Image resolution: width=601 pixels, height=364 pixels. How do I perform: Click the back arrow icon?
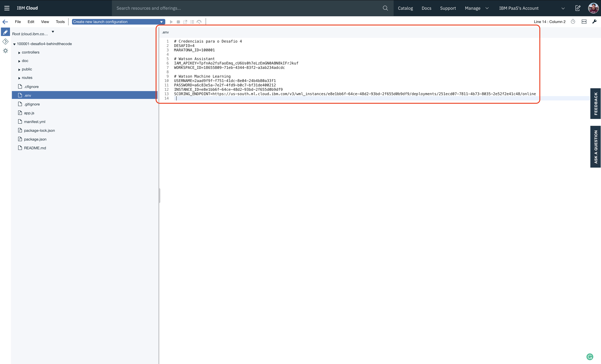[x=5, y=22]
